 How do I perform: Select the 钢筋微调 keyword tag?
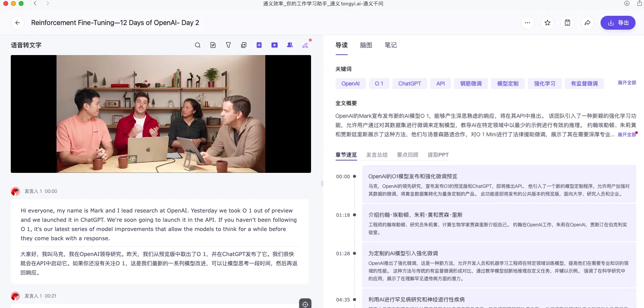[x=471, y=84]
